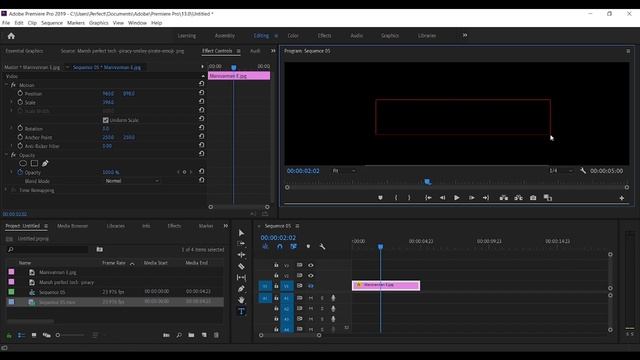Create 4-point polygon mask under Opacity
The height and width of the screenshot is (360, 640).
click(34, 163)
